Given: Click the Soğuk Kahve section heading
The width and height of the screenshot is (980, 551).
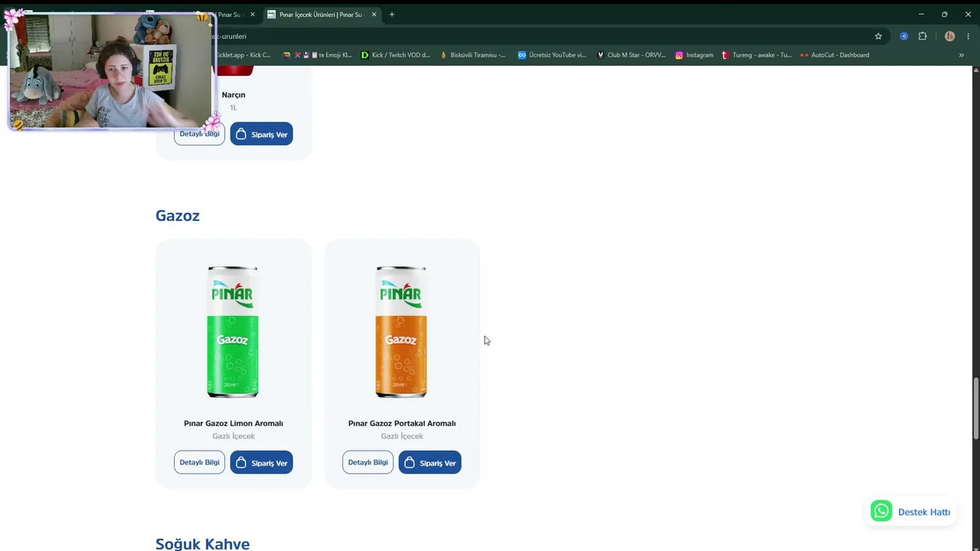Looking at the screenshot, I should click(202, 544).
